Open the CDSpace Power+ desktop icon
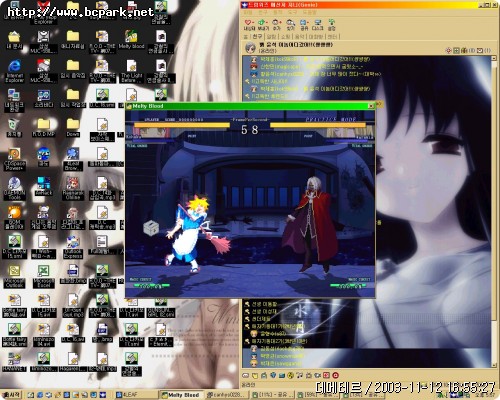 tap(14, 159)
